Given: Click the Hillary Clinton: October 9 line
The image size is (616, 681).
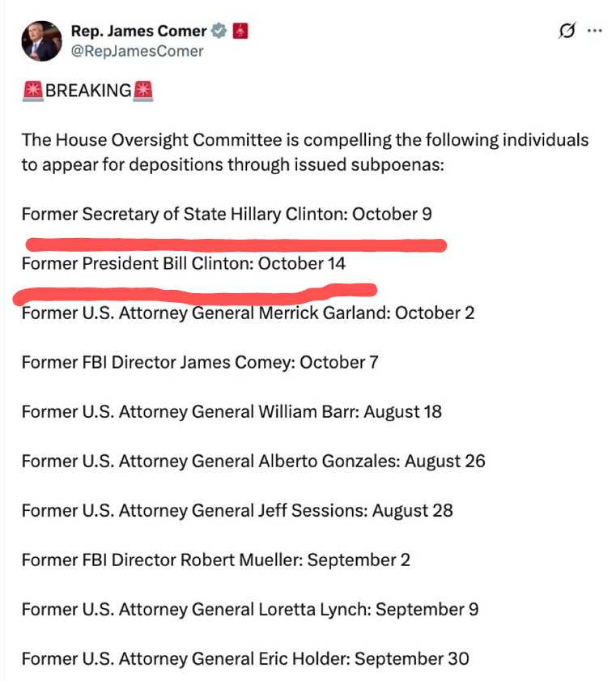Looking at the screenshot, I should (227, 215).
